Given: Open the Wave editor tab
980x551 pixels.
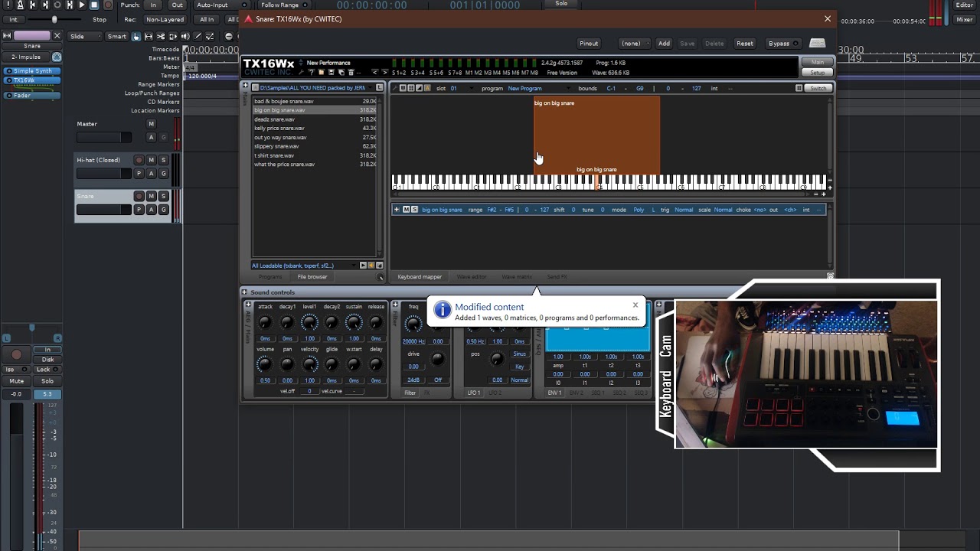Looking at the screenshot, I should coord(472,277).
